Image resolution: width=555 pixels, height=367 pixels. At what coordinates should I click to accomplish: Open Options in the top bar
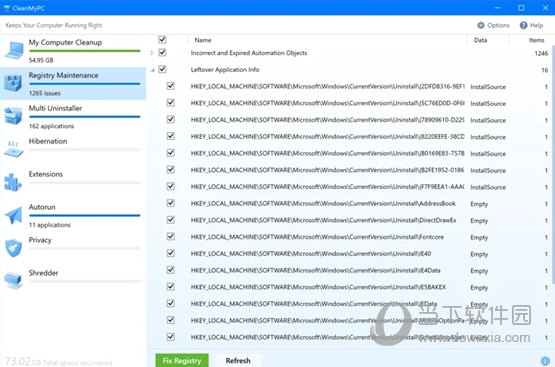493,25
